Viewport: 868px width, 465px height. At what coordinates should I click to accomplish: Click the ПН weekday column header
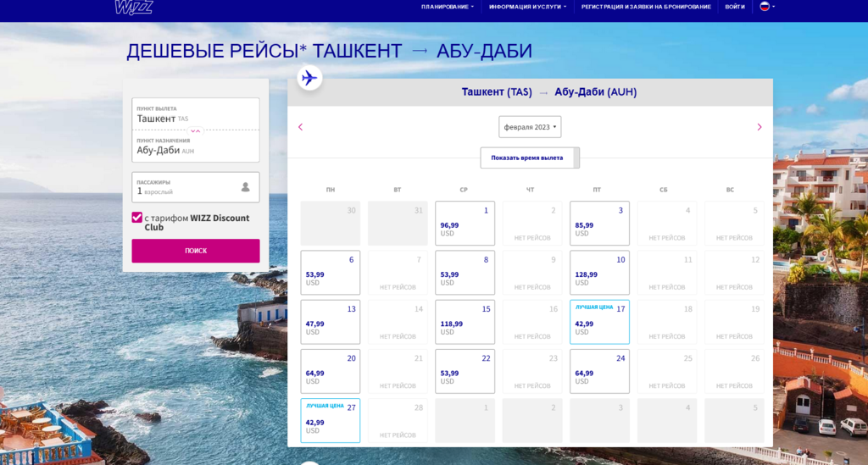tap(331, 190)
